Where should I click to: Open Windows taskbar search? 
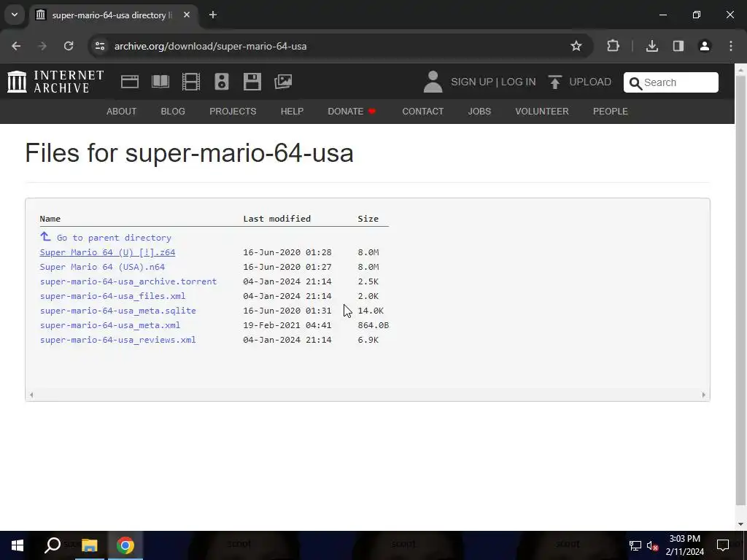click(53, 545)
